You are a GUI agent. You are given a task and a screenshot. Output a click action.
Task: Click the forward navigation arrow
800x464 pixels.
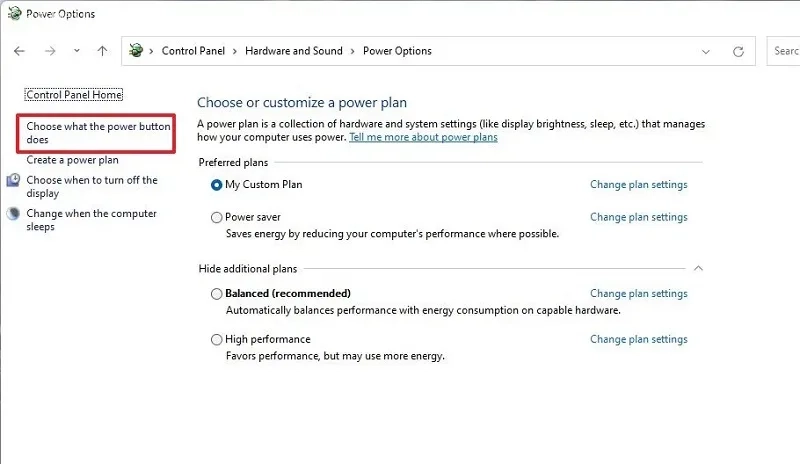click(x=50, y=51)
